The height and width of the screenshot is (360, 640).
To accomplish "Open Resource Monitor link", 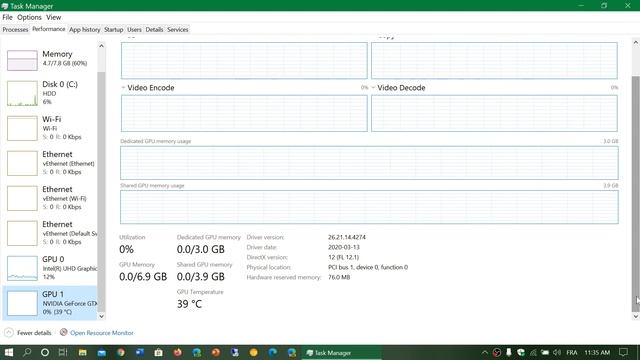I will (102, 333).
